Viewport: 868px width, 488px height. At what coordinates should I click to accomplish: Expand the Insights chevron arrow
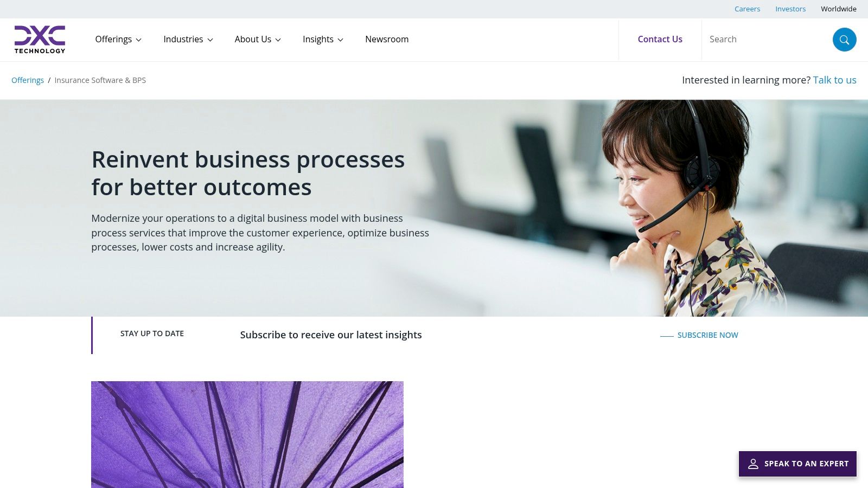tap(341, 40)
